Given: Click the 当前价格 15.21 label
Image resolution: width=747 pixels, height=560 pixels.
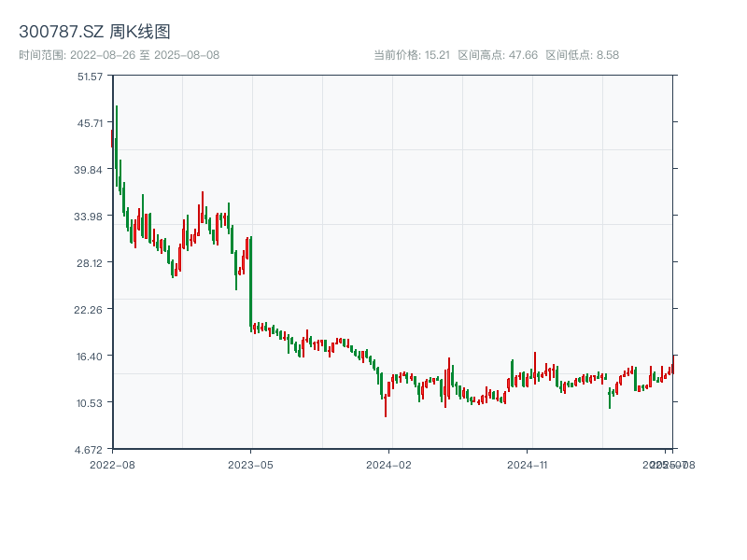Looking at the screenshot, I should pos(411,55).
